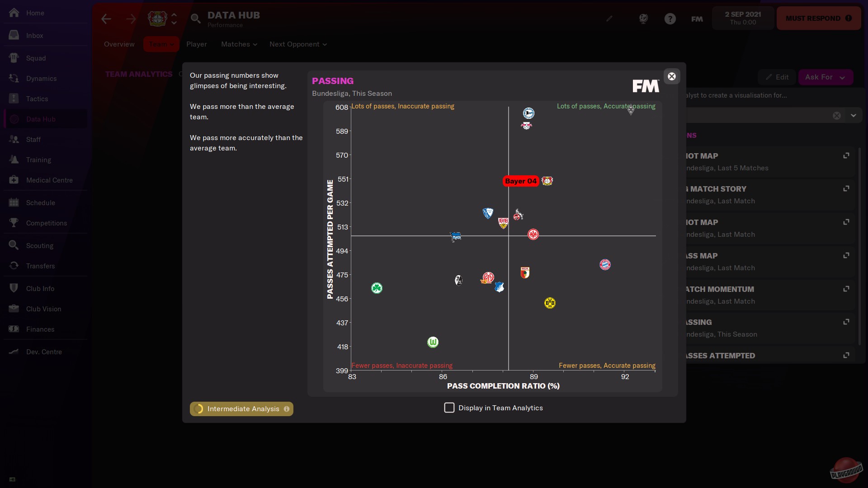Clear the visualisation search field
The height and width of the screenshot is (488, 868).
[x=836, y=116]
